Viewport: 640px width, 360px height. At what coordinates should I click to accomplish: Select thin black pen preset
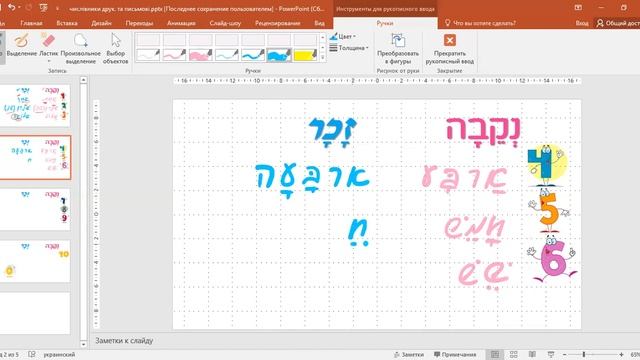[148, 55]
